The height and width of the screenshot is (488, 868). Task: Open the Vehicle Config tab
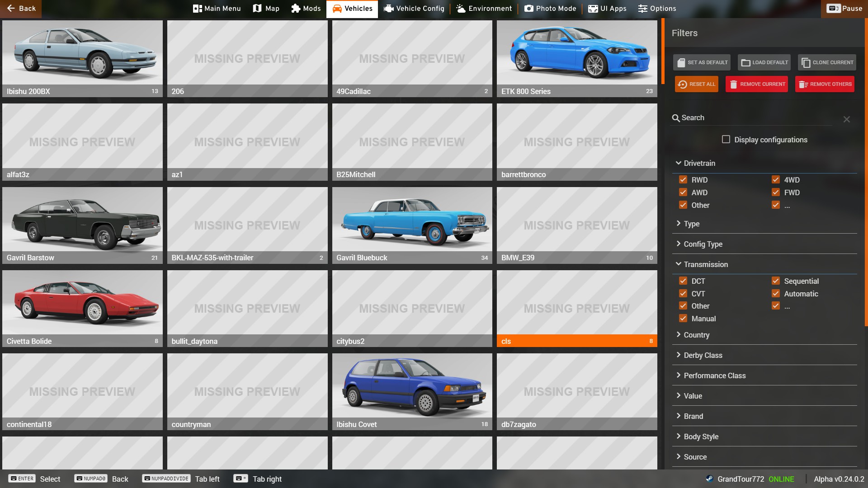point(414,9)
